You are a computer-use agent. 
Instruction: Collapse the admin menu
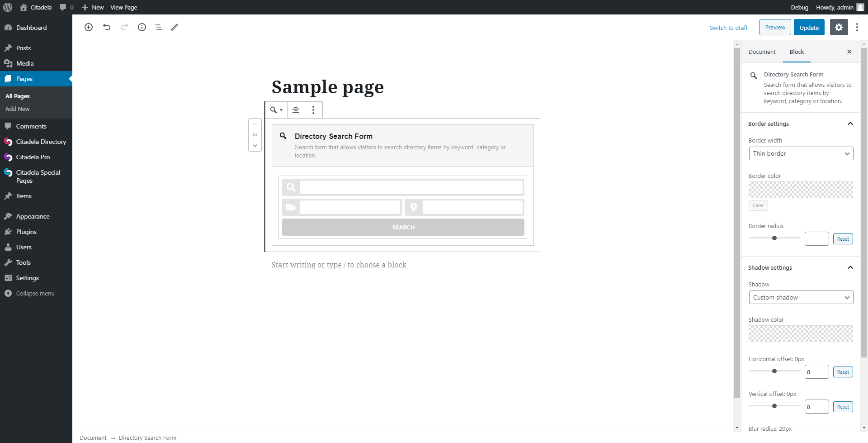coord(36,293)
